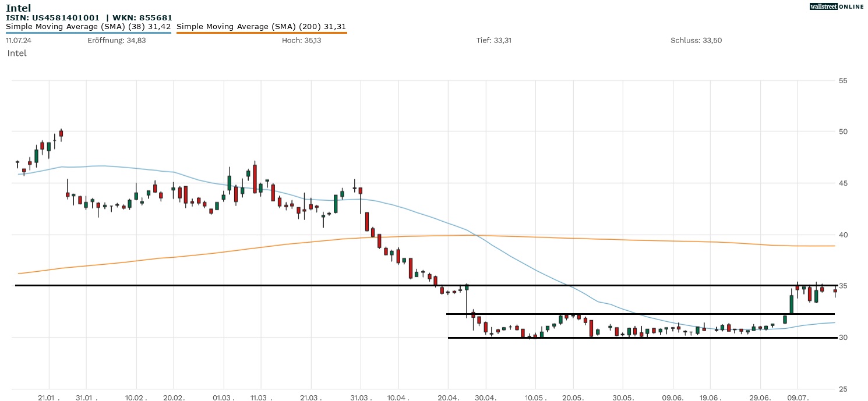Click the wallstreet ONLINE logo
This screenshot has height=401, width=868.
tap(837, 6)
